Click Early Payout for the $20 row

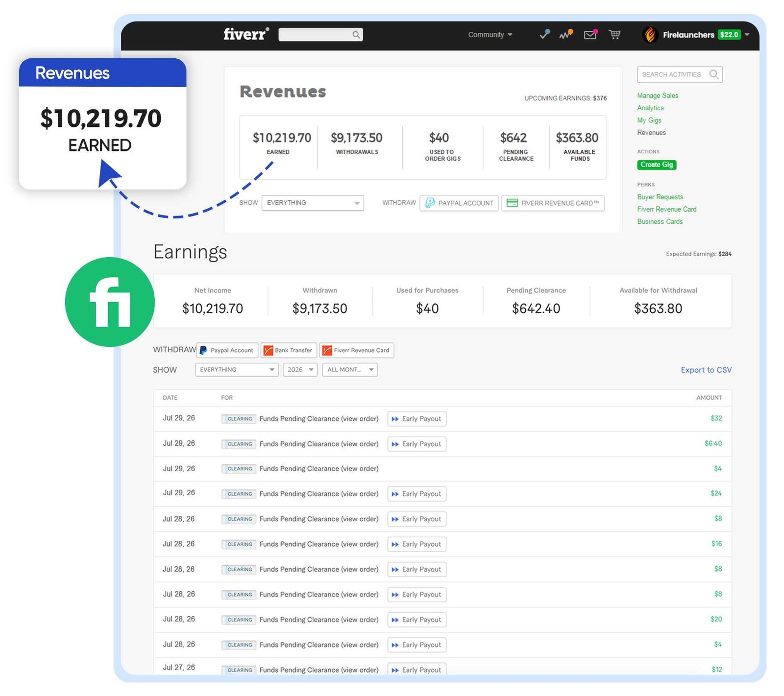coord(417,620)
